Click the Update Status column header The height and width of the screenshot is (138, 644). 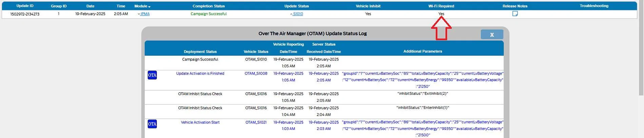pyautogui.click(x=297, y=6)
